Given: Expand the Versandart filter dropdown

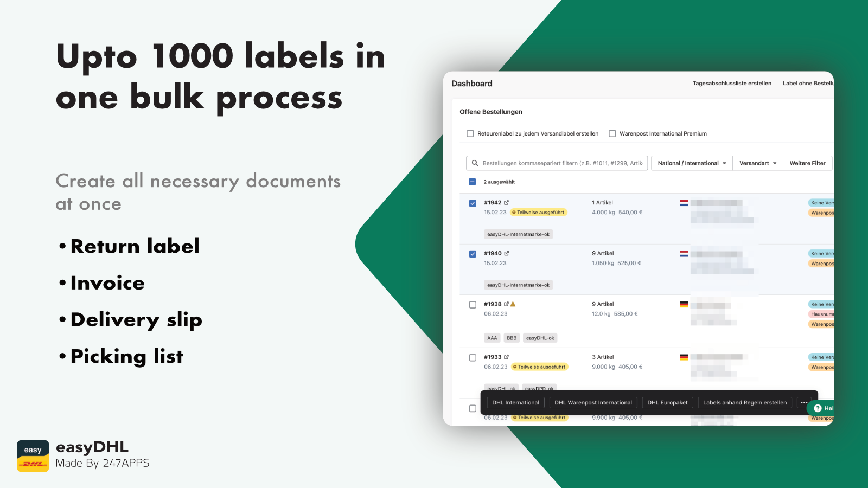Looking at the screenshot, I should point(757,163).
